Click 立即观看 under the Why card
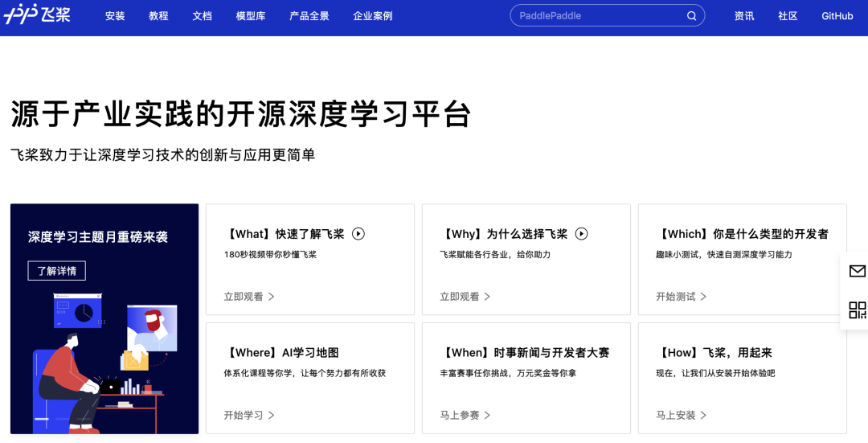The width and height of the screenshot is (868, 443). pyautogui.click(x=465, y=296)
